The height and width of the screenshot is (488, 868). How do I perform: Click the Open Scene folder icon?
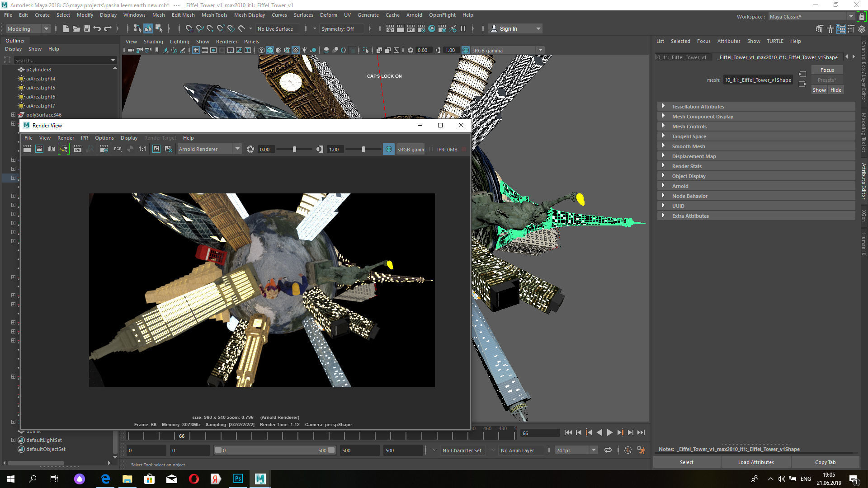coord(76,28)
